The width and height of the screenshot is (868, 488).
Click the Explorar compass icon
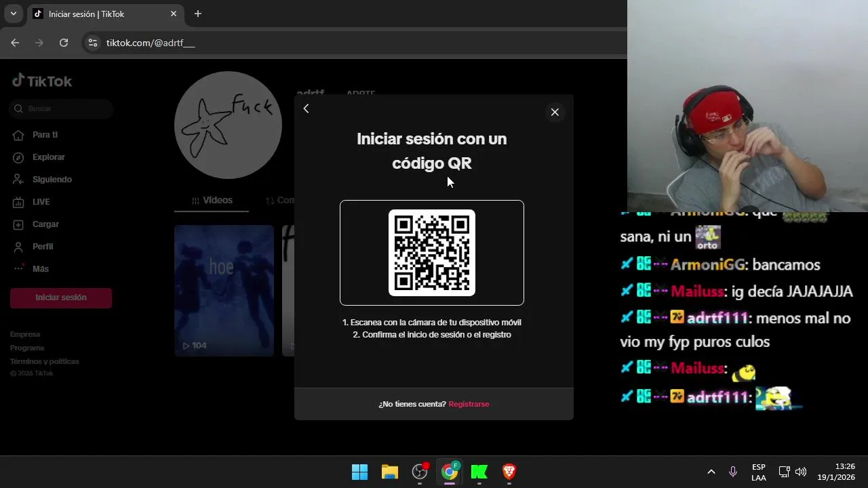click(18, 157)
